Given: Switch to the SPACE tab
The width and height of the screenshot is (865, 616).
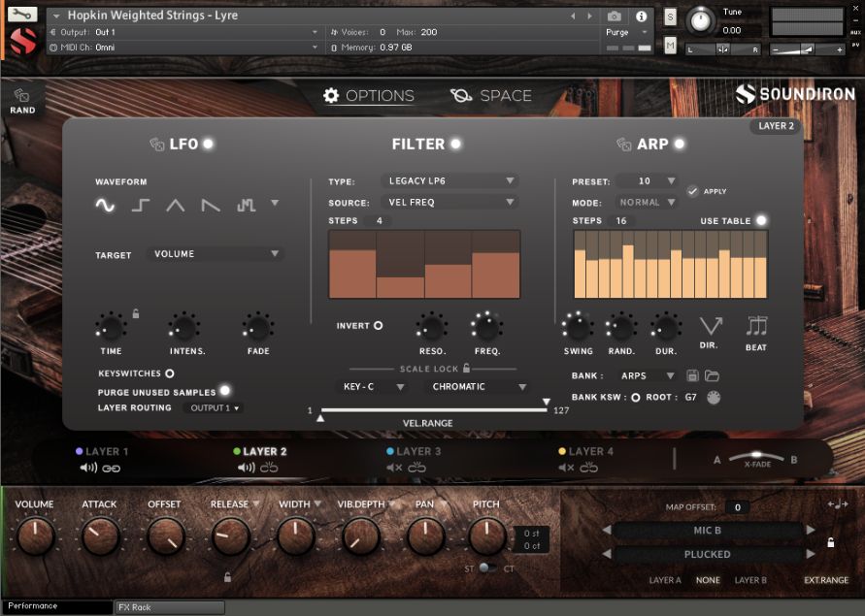Looking at the screenshot, I should [496, 95].
